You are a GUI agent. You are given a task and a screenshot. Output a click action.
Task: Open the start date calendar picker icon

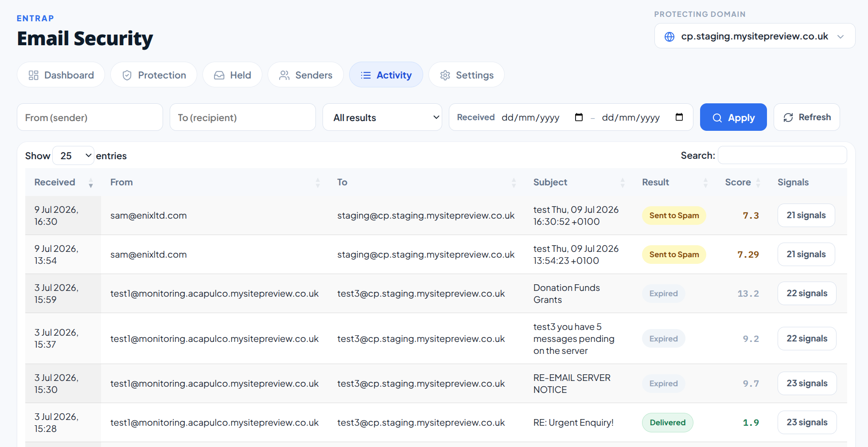tap(579, 117)
